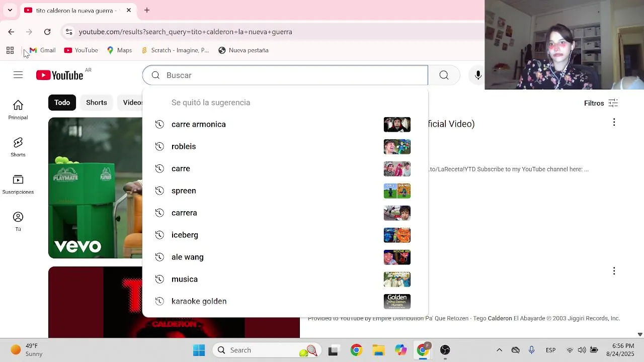The image size is (644, 362).
Task: Open the YouTube bookmark
Action: 81,50
